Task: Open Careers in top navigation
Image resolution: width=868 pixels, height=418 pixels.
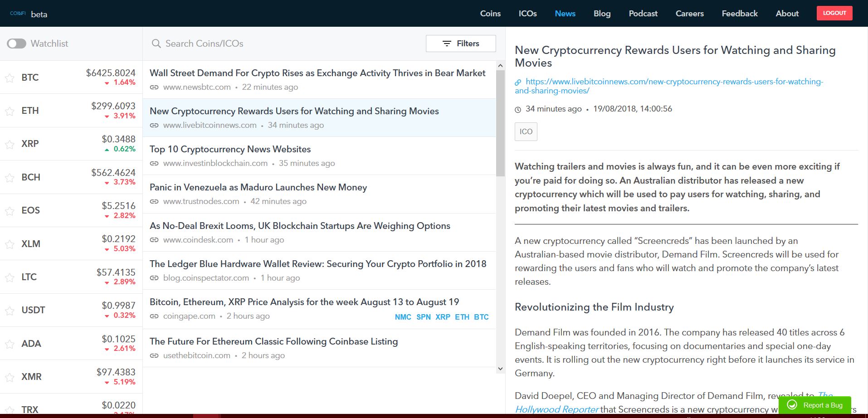Action: [690, 14]
